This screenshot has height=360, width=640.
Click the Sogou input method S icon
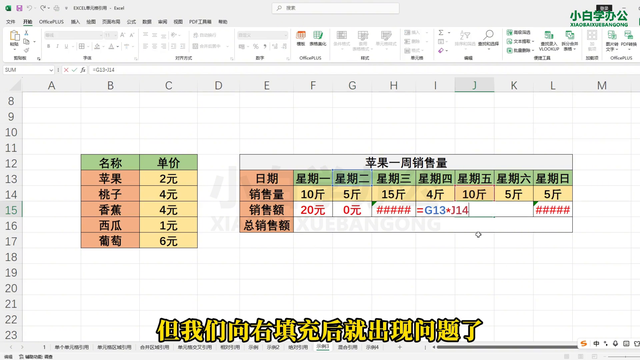pos(584,344)
